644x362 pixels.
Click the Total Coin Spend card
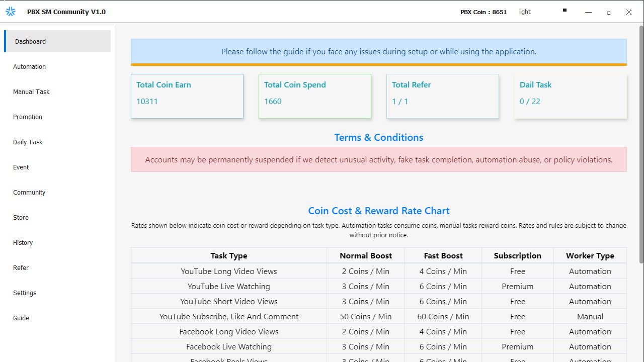click(x=315, y=96)
